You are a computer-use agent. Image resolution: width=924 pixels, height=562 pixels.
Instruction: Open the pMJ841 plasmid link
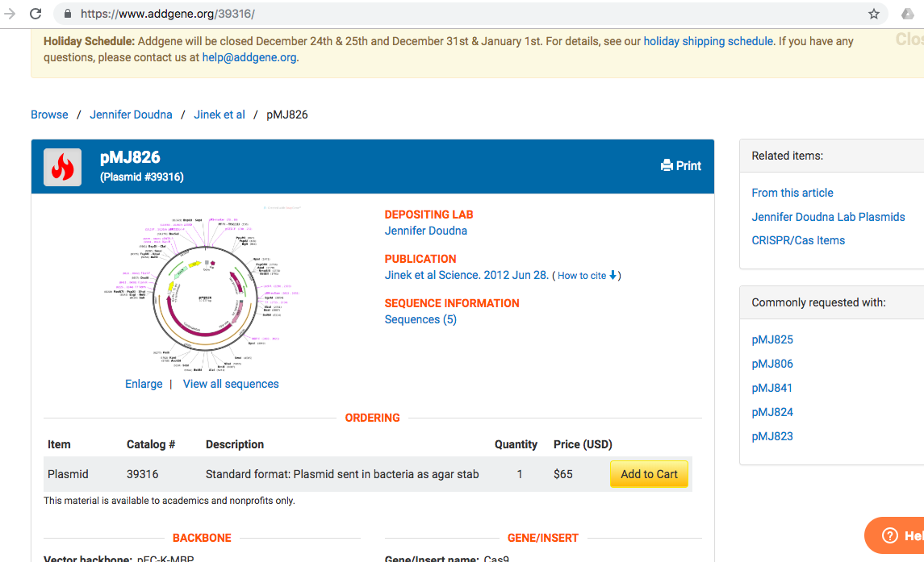772,388
